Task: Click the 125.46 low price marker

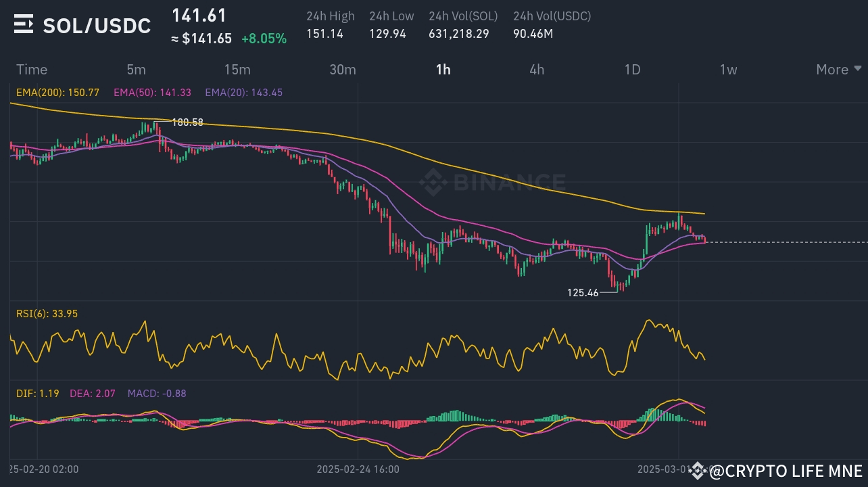Action: 584,292
